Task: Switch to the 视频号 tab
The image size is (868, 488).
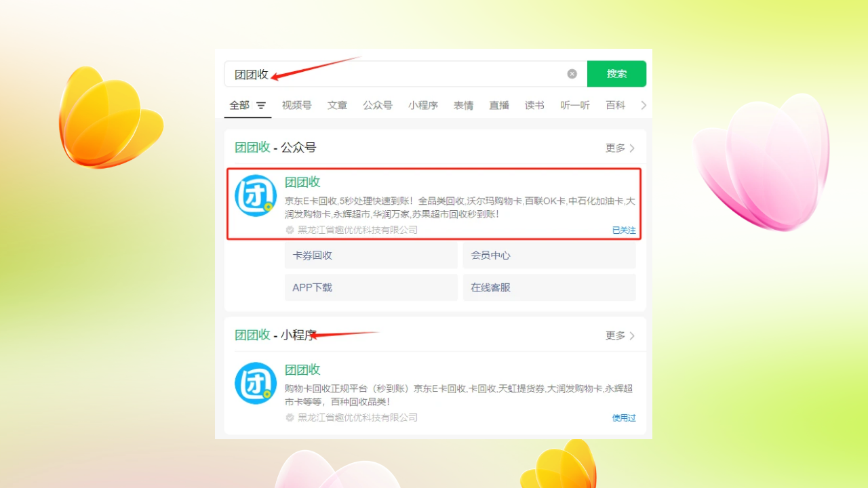Action: 297,105
